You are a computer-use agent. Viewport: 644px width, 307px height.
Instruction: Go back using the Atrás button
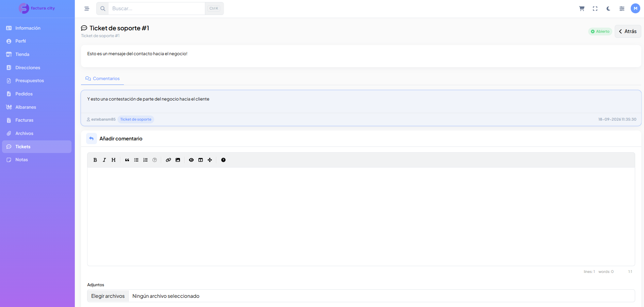point(628,31)
